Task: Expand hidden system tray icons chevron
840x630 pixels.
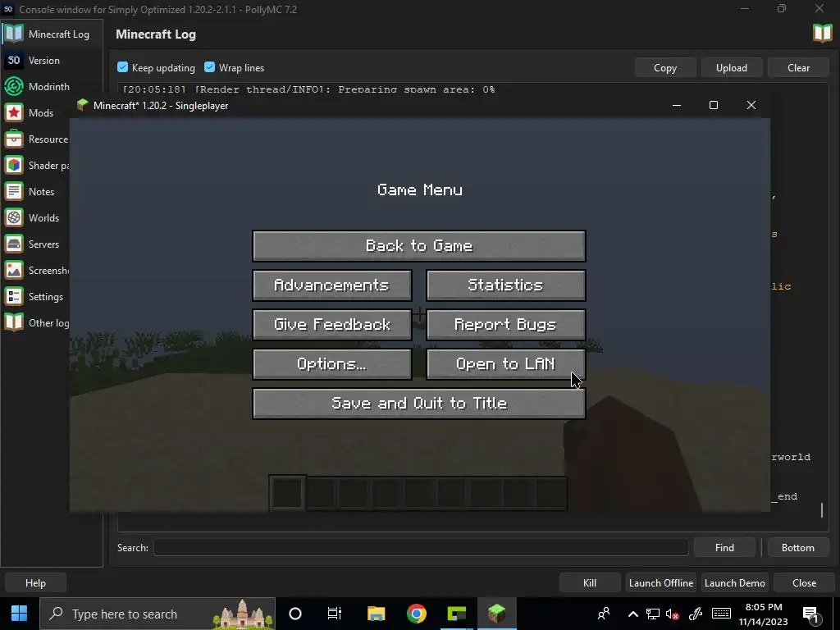Action: [x=632, y=614]
